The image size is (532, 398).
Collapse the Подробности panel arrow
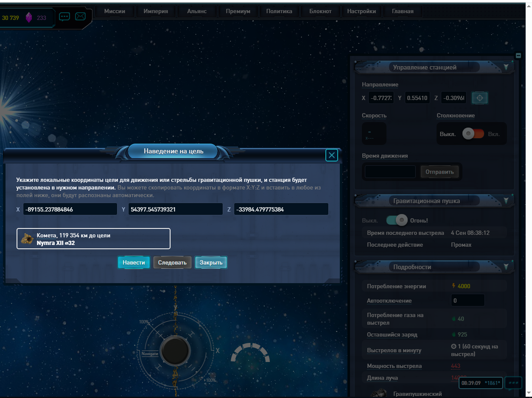click(506, 267)
